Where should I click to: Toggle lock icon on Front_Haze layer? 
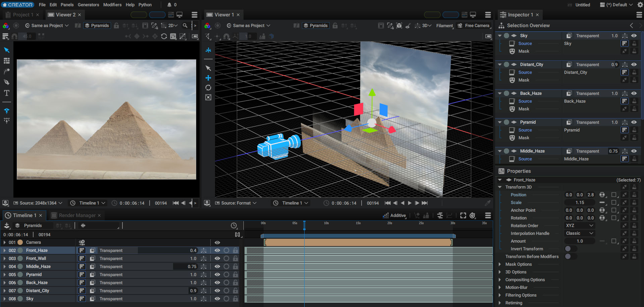tap(236, 250)
